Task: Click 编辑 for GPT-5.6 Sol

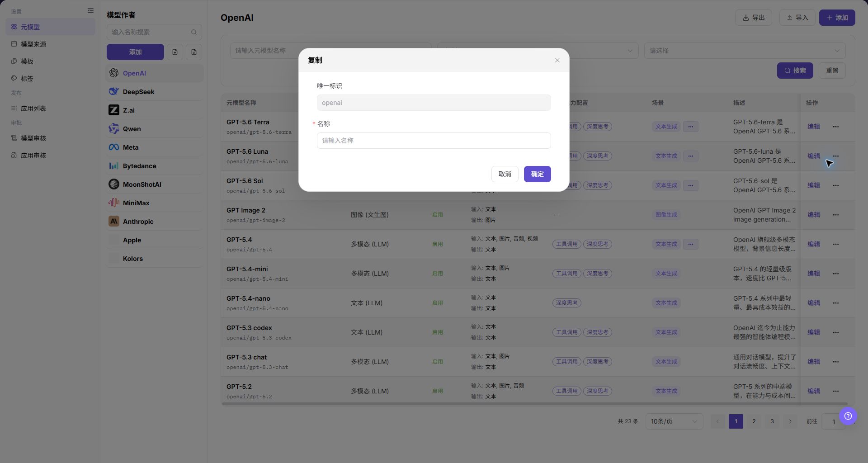Action: 813,185
